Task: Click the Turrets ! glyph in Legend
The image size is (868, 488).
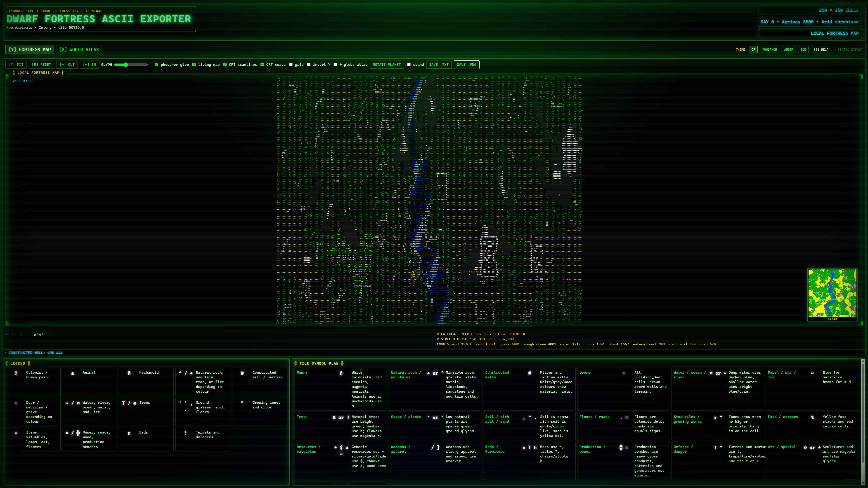Action: (186, 433)
